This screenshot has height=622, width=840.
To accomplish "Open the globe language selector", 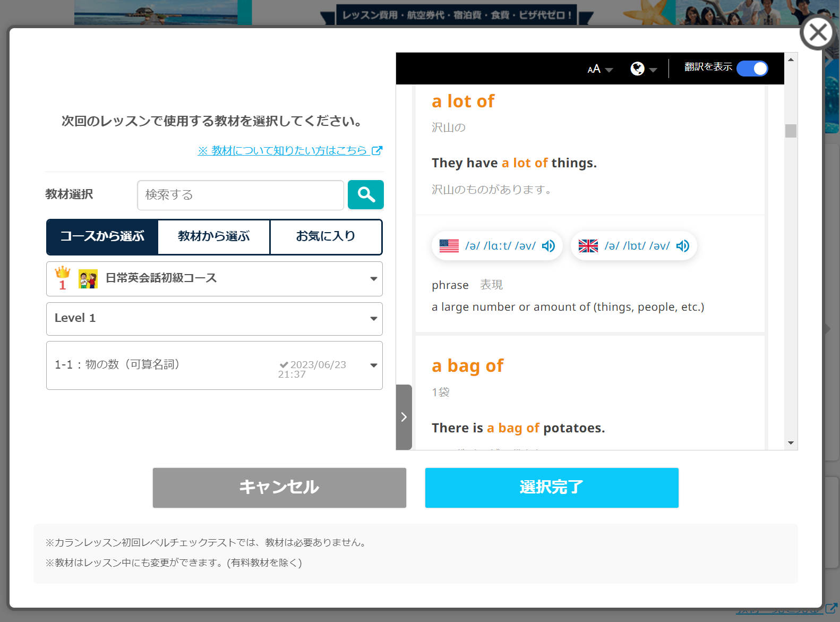I will (x=643, y=69).
